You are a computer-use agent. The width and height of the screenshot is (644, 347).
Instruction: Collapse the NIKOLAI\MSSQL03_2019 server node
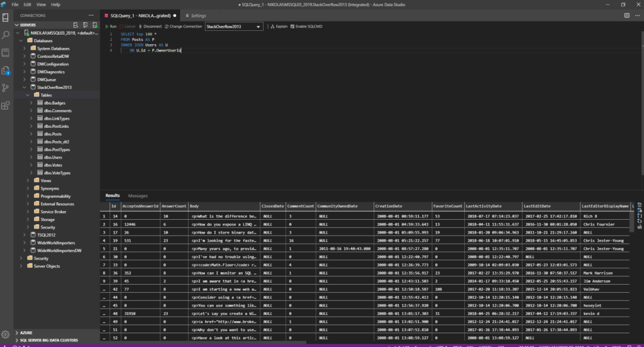(x=18, y=33)
